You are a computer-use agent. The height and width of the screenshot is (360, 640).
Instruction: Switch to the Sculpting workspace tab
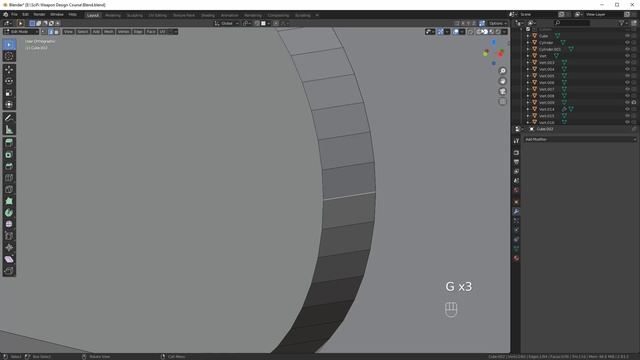[134, 15]
